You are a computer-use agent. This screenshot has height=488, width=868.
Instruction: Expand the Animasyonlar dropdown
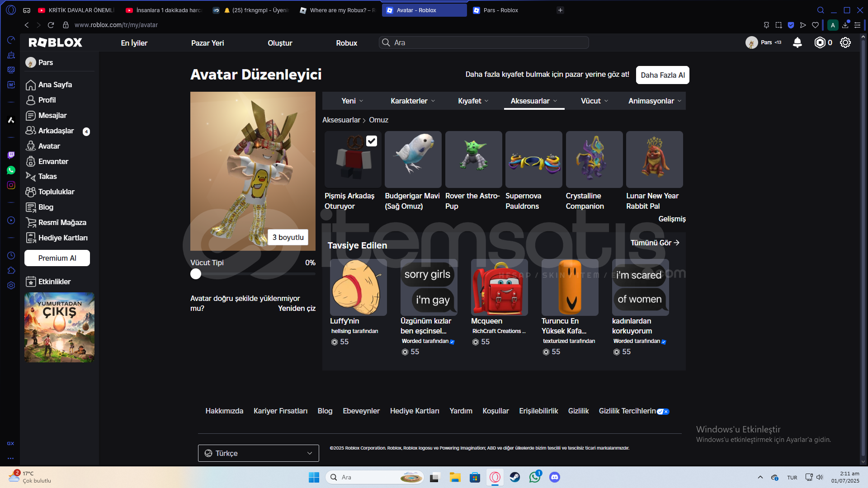pos(655,101)
